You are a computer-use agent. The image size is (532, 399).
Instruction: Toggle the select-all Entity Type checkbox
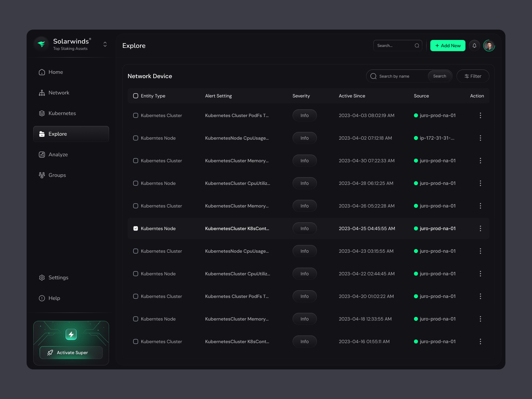click(x=136, y=96)
